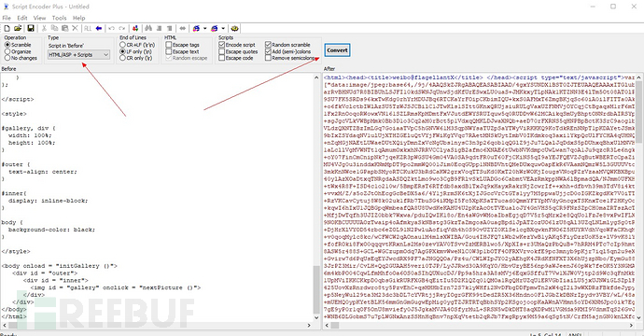
Task: Click the Convert button
Action: [x=337, y=50]
